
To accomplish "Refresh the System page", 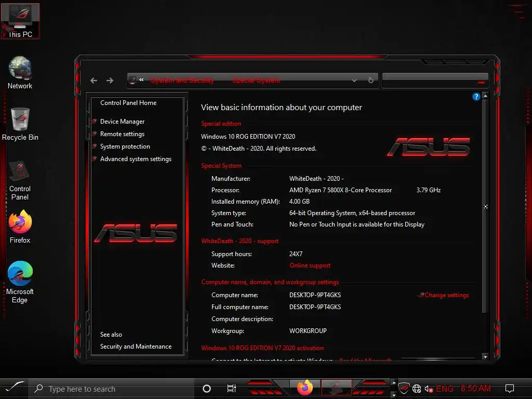I will [371, 81].
